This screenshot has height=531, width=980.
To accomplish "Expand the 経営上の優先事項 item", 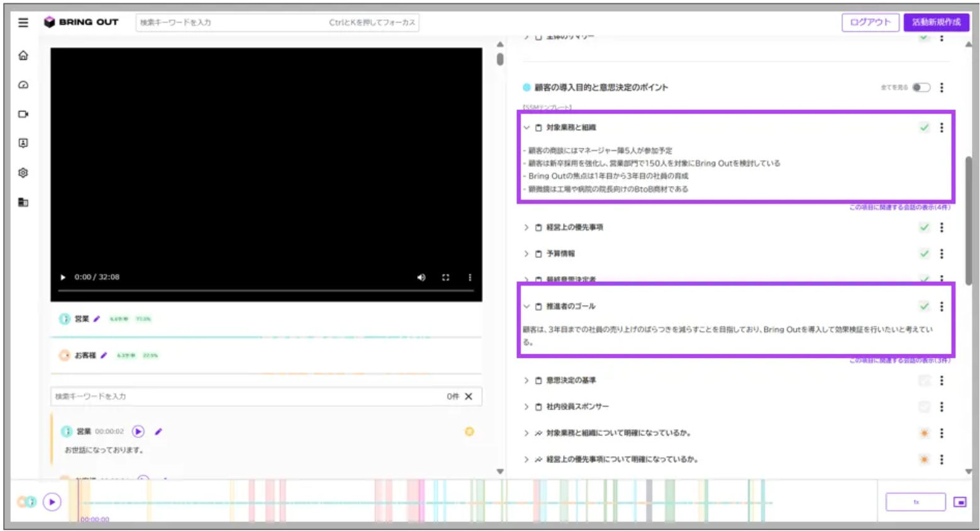I will pos(526,227).
